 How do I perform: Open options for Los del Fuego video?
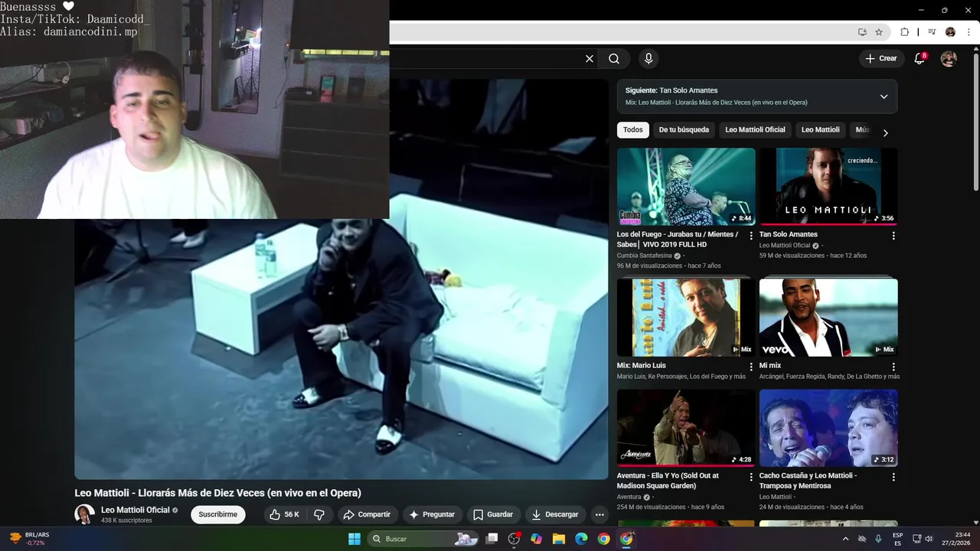point(751,236)
